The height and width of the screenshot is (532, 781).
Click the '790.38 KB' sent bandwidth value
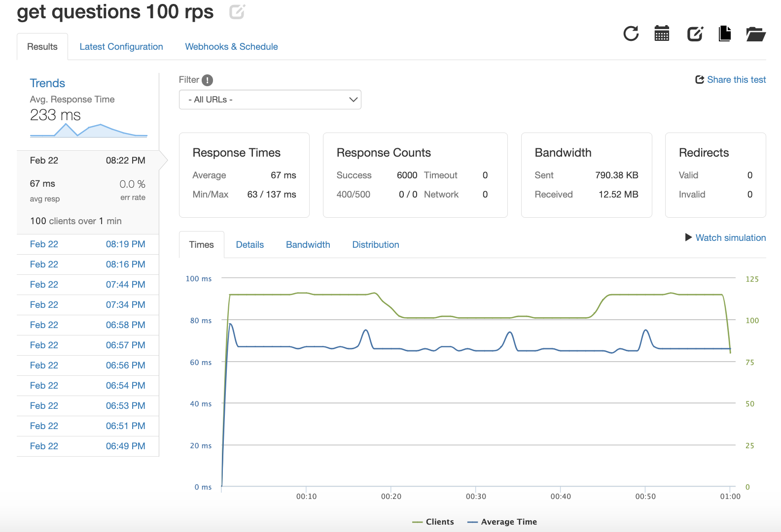point(617,175)
